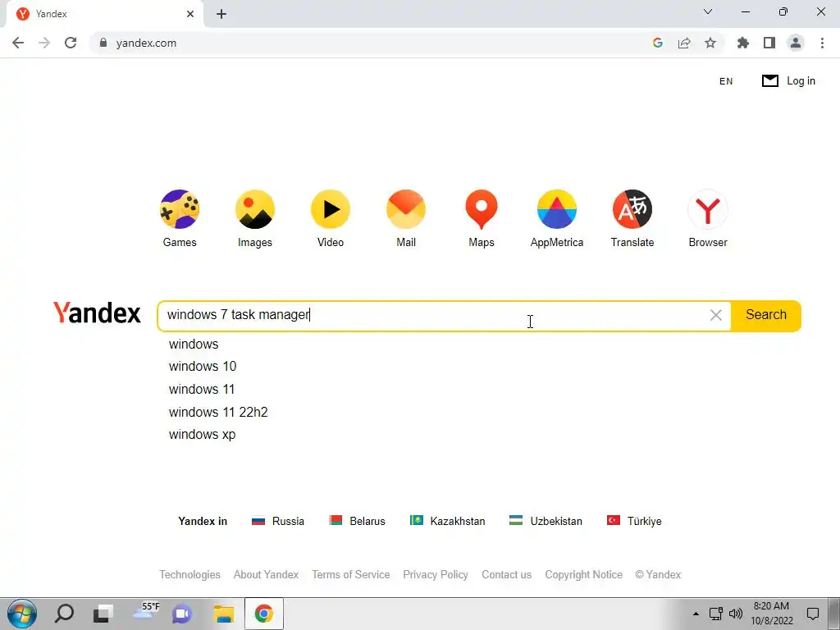Open Yandex Video service icon
This screenshot has width=840, height=630.
click(331, 209)
